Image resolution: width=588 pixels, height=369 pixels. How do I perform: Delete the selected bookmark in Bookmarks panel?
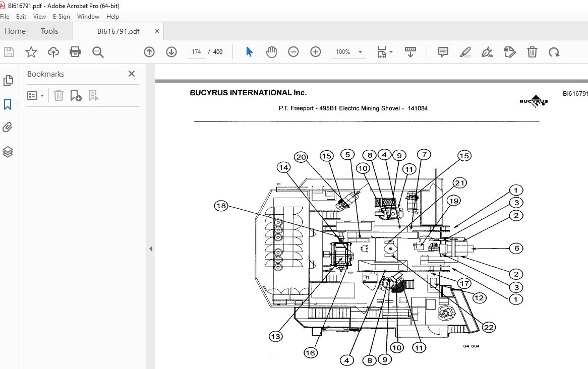[58, 95]
